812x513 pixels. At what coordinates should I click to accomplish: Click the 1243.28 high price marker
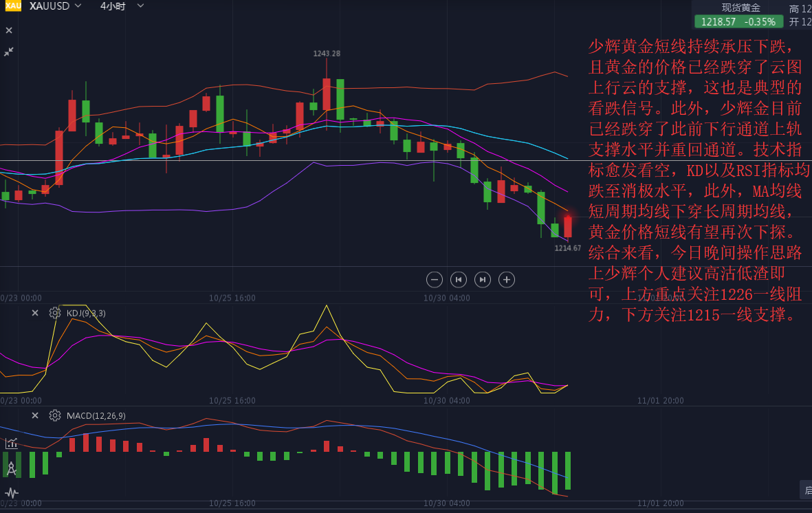[x=327, y=54]
